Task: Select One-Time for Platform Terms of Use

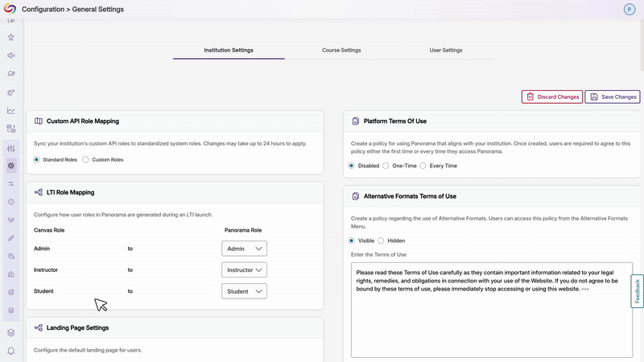Action: (x=386, y=166)
